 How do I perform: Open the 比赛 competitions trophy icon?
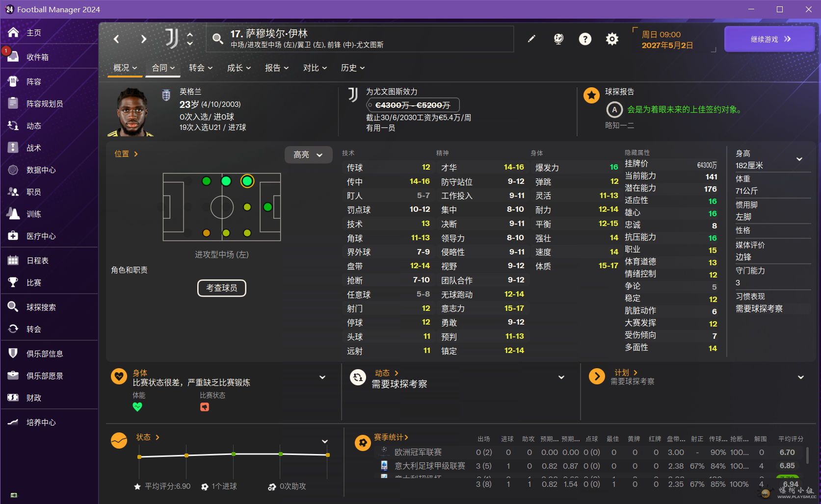click(x=13, y=282)
